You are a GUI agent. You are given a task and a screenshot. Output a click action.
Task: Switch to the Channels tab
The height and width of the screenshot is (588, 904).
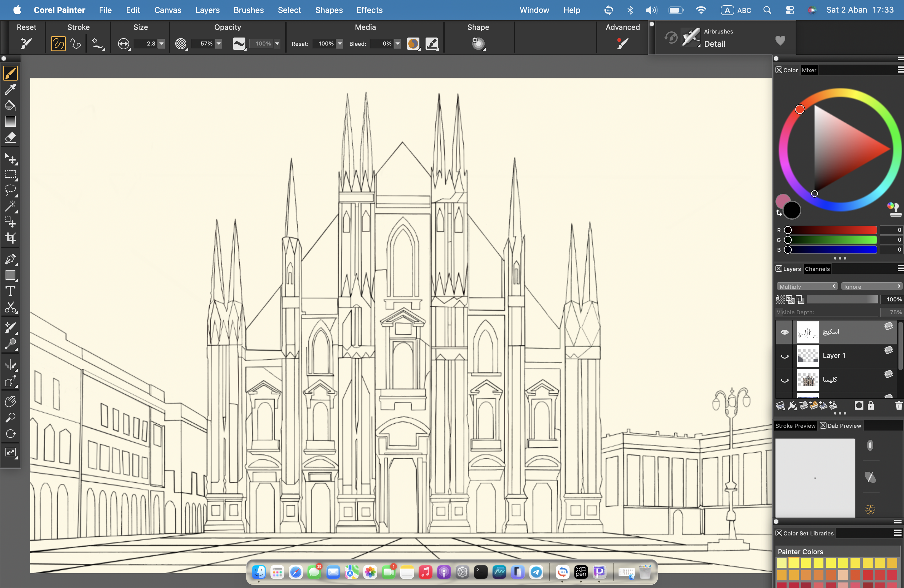[x=817, y=269]
